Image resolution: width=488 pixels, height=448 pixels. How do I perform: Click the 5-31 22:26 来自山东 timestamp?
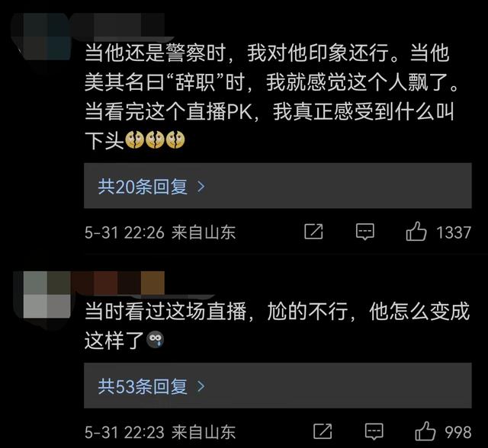coord(160,232)
